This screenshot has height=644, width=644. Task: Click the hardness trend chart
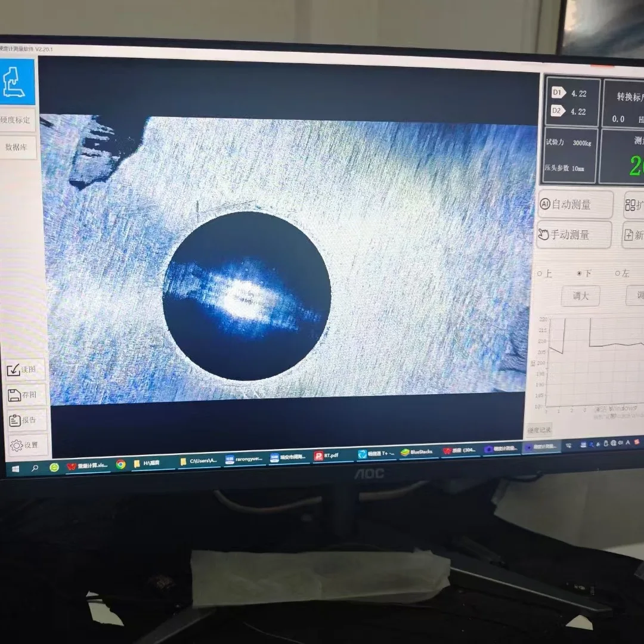pyautogui.click(x=589, y=364)
